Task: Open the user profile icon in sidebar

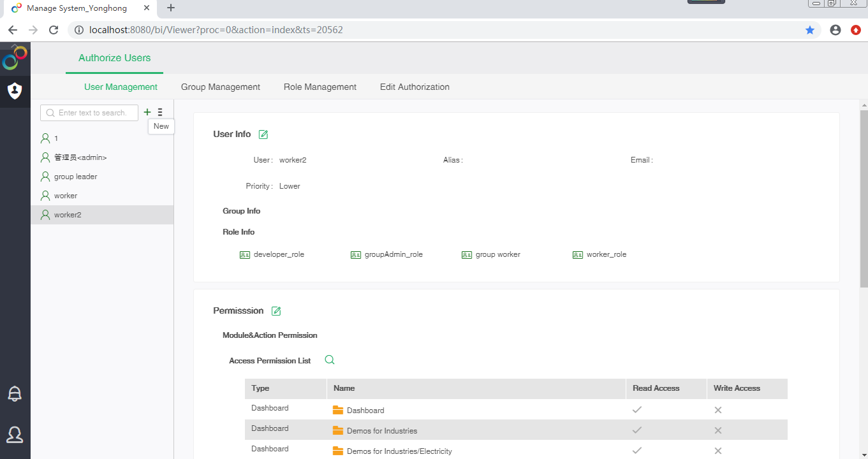Action: [15, 435]
